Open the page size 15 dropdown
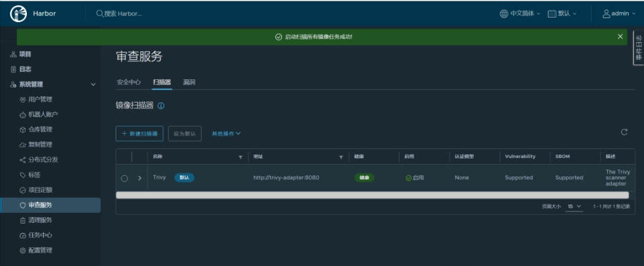The image size is (644, 266). [x=575, y=206]
